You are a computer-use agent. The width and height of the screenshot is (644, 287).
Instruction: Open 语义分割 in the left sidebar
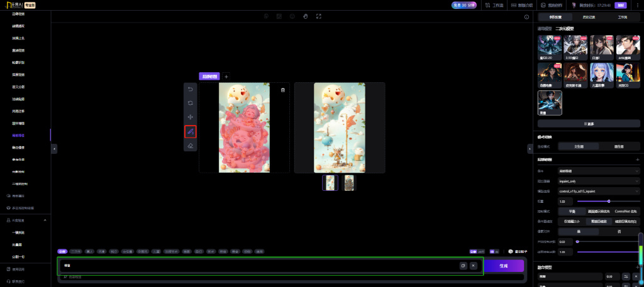(x=18, y=87)
